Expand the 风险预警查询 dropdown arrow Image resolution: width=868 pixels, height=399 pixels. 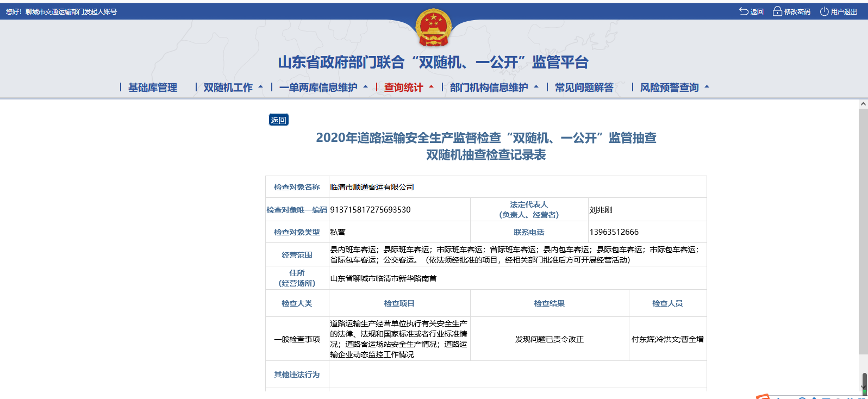click(x=707, y=87)
